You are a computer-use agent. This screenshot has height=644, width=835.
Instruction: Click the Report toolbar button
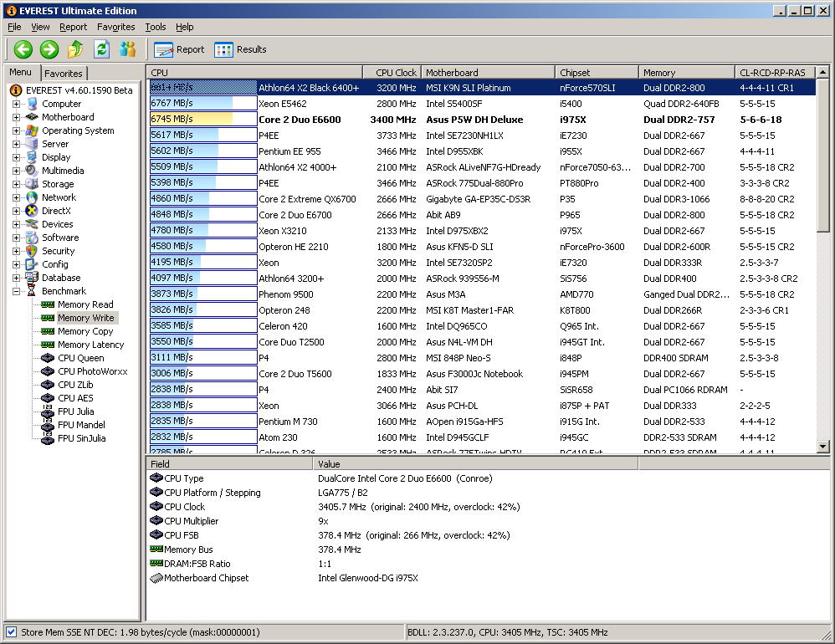click(179, 49)
